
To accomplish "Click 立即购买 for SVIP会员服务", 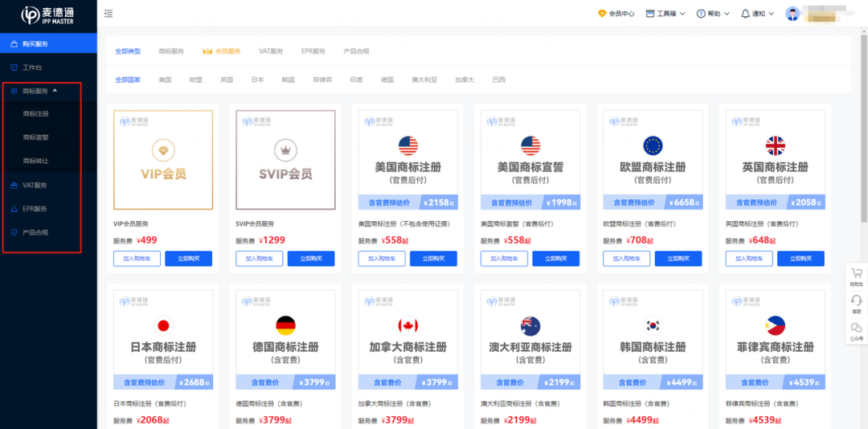I will (x=311, y=259).
